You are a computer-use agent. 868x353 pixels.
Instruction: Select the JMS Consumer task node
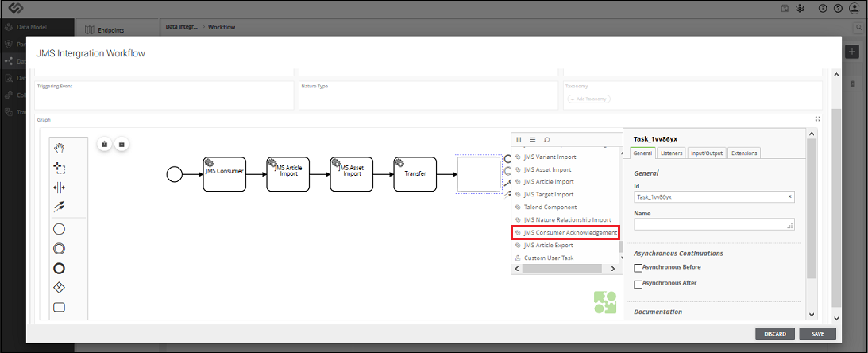(224, 174)
